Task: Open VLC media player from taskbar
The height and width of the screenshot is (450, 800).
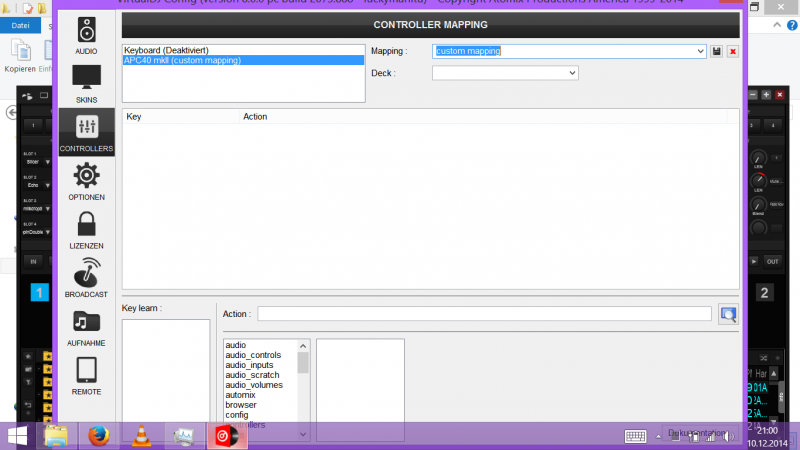Action: point(141,436)
